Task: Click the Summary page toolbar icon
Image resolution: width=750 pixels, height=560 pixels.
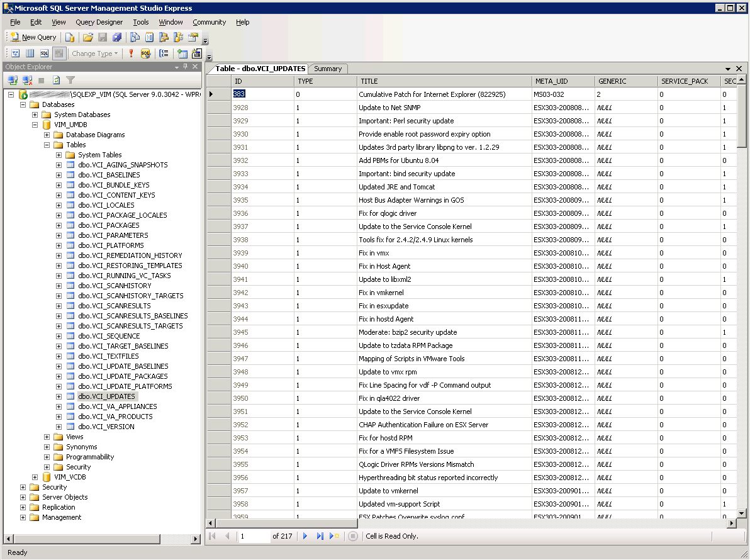Action: tap(149, 37)
